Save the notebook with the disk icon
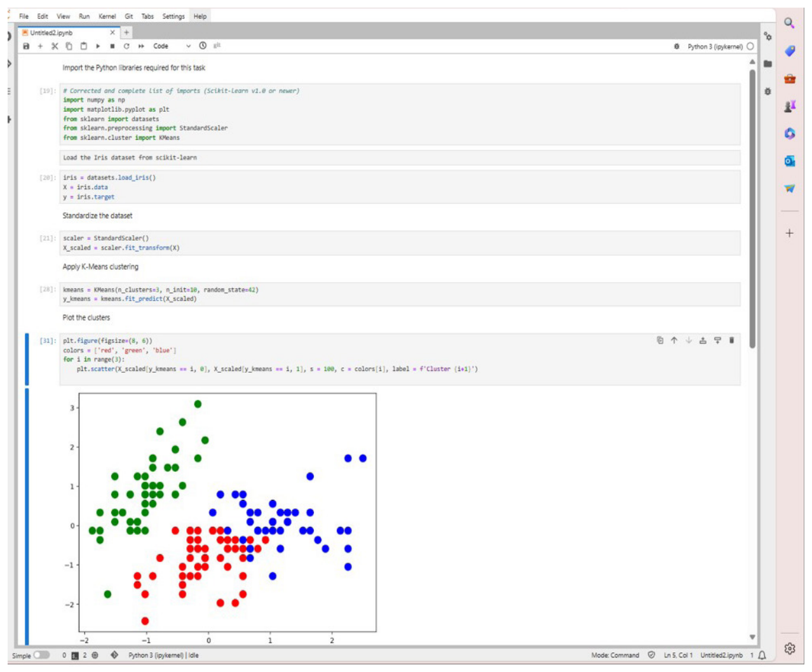This screenshot has width=812, height=672. [26, 46]
